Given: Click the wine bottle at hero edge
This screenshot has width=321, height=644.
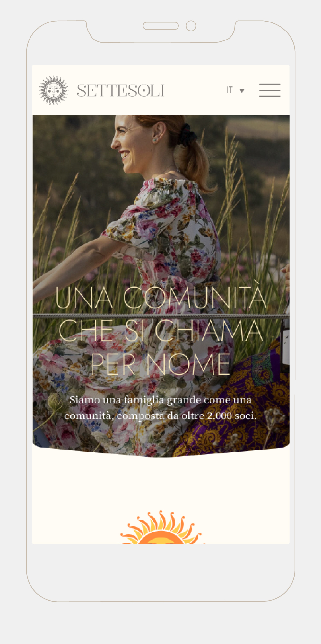Looking at the screenshot, I should (x=285, y=334).
